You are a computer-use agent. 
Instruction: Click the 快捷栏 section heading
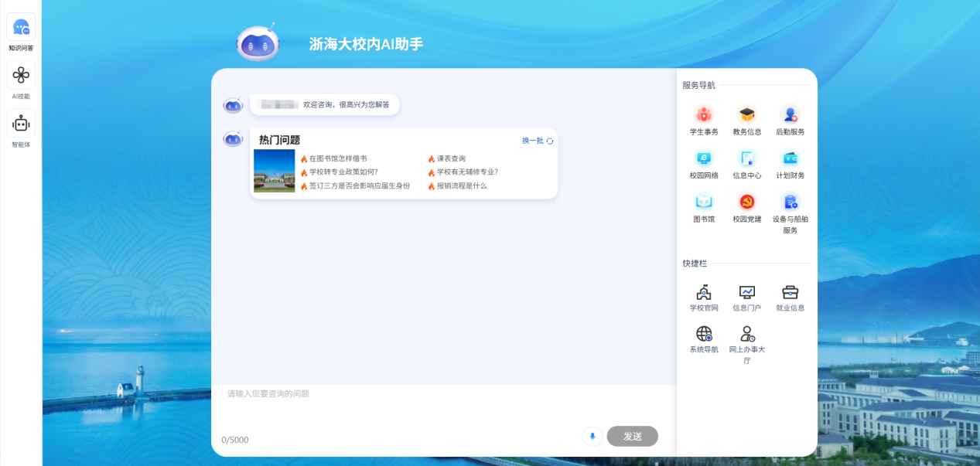pyautogui.click(x=695, y=264)
